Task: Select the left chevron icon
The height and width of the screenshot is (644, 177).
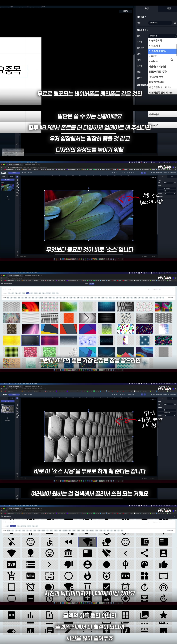Action: tap(125, 553)
